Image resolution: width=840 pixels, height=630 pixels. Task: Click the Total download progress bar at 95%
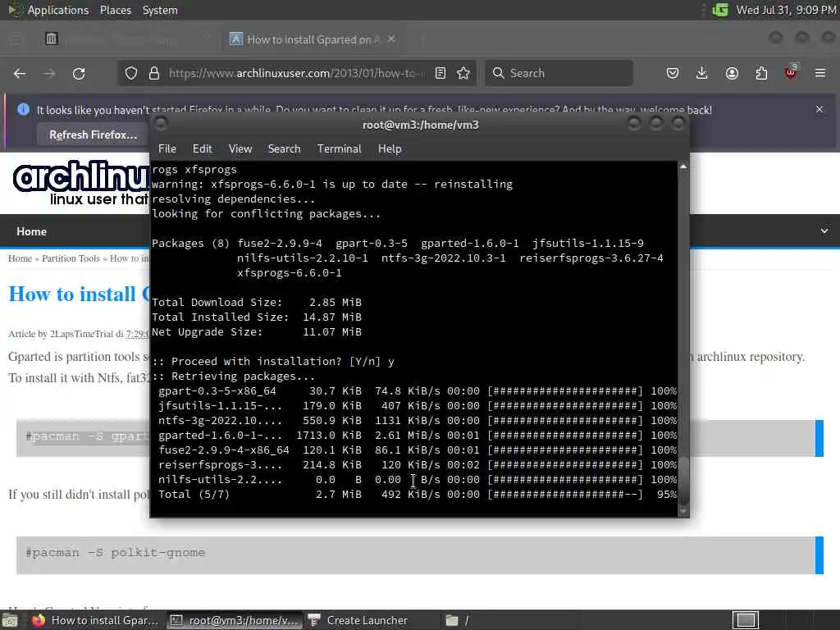(x=565, y=495)
